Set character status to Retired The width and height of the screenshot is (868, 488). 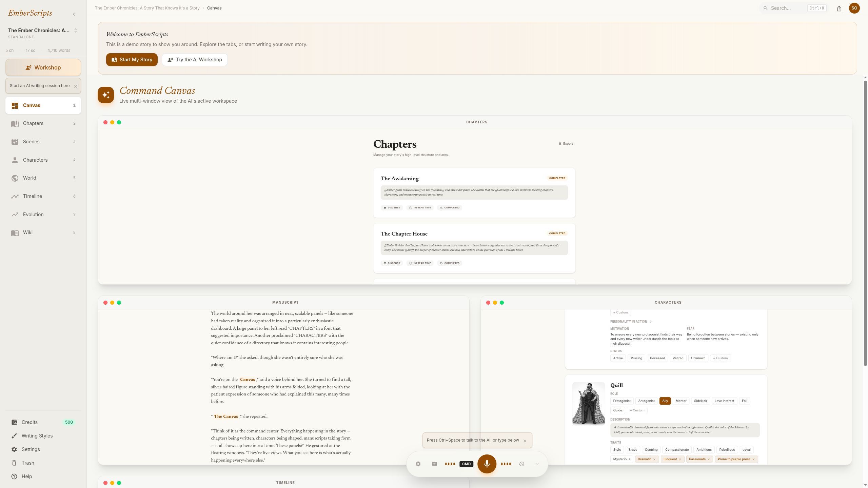(x=678, y=358)
